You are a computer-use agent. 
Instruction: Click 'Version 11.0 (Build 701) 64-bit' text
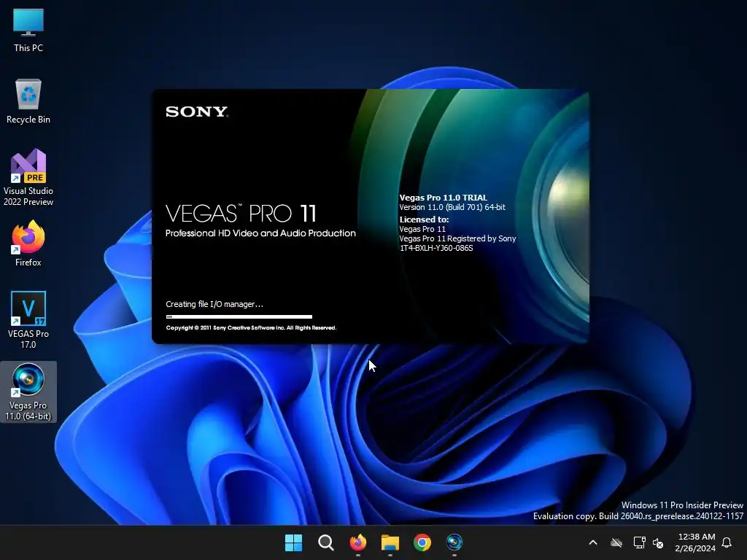click(452, 207)
